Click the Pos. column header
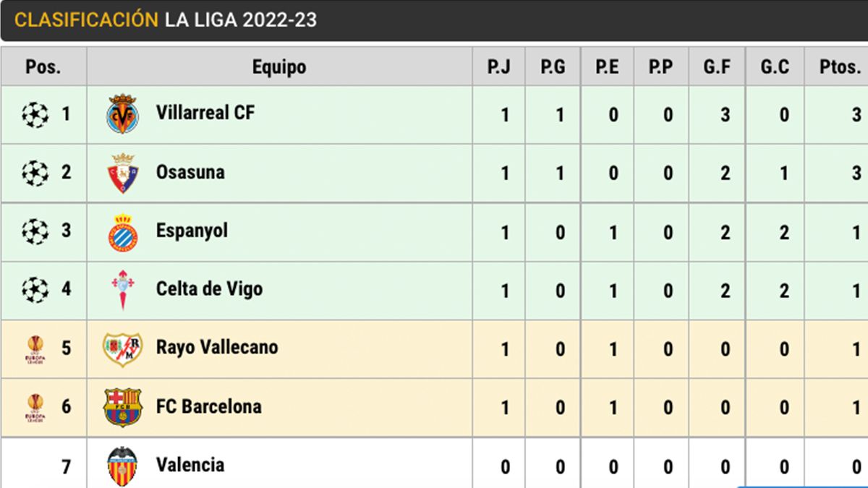 coord(43,67)
